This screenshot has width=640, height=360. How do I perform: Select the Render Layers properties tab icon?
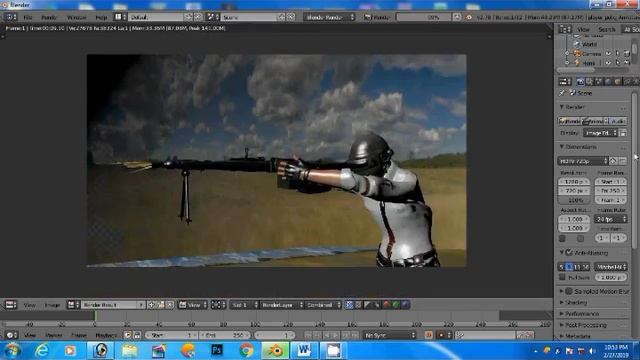(x=589, y=82)
